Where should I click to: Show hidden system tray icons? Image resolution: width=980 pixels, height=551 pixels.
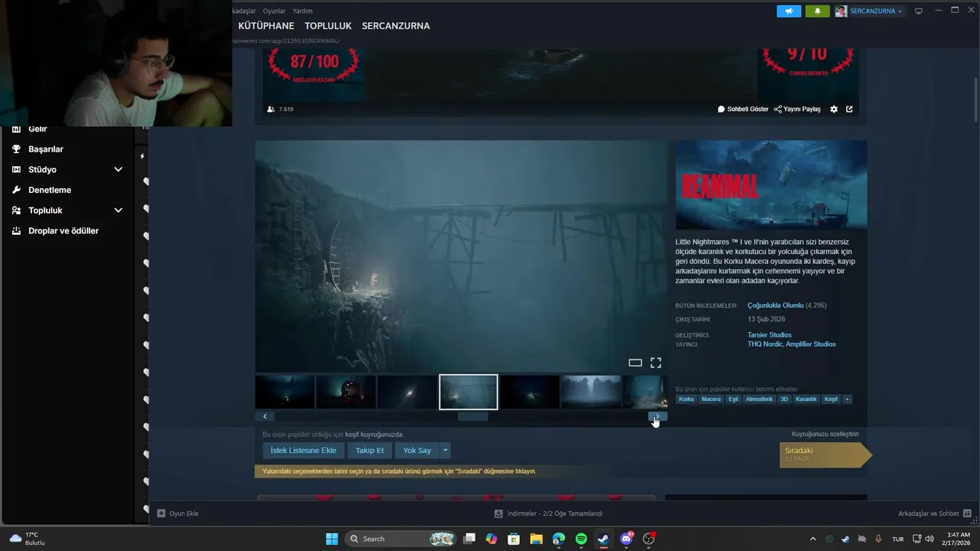812,539
